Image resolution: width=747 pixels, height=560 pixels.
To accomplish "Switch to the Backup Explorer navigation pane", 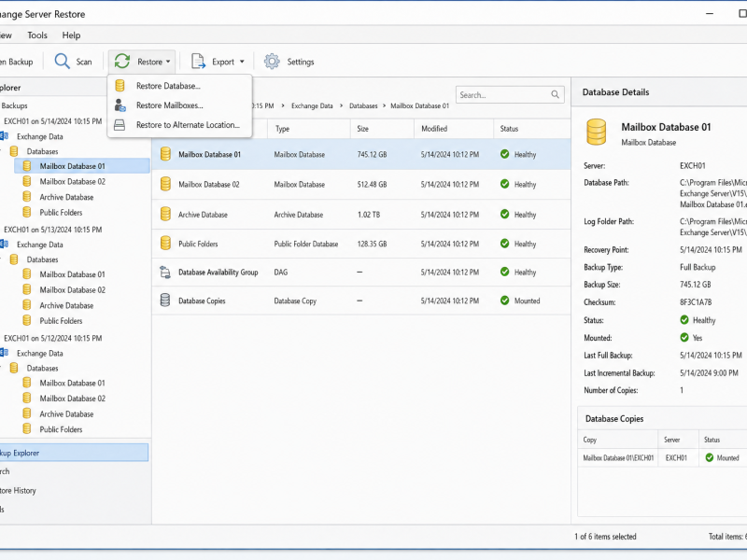I will tap(74, 453).
